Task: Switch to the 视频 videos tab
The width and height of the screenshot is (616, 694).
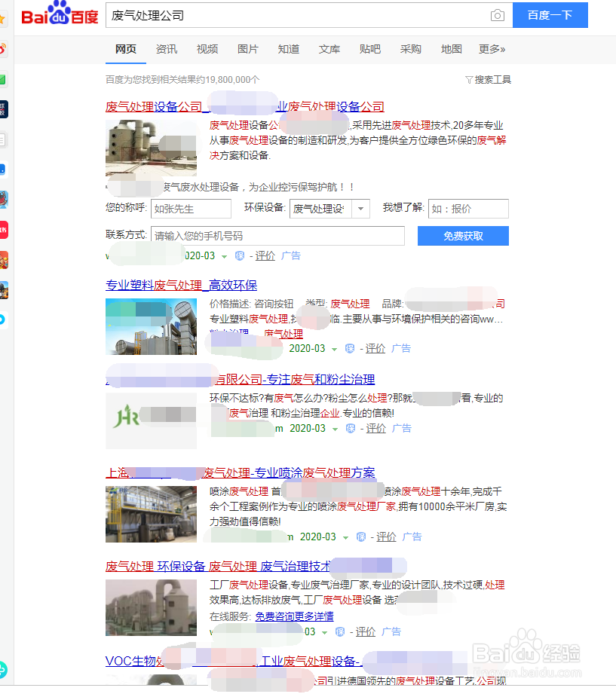Action: pyautogui.click(x=207, y=48)
